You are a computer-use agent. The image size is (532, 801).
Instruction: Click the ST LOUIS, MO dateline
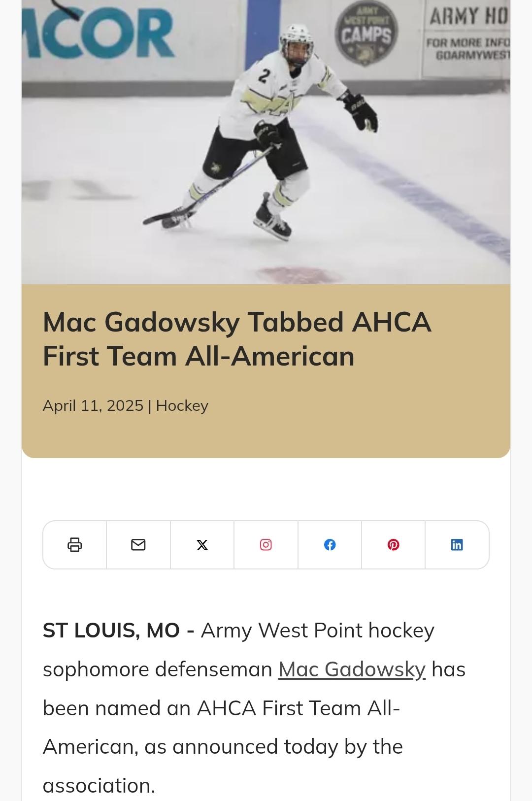111,631
